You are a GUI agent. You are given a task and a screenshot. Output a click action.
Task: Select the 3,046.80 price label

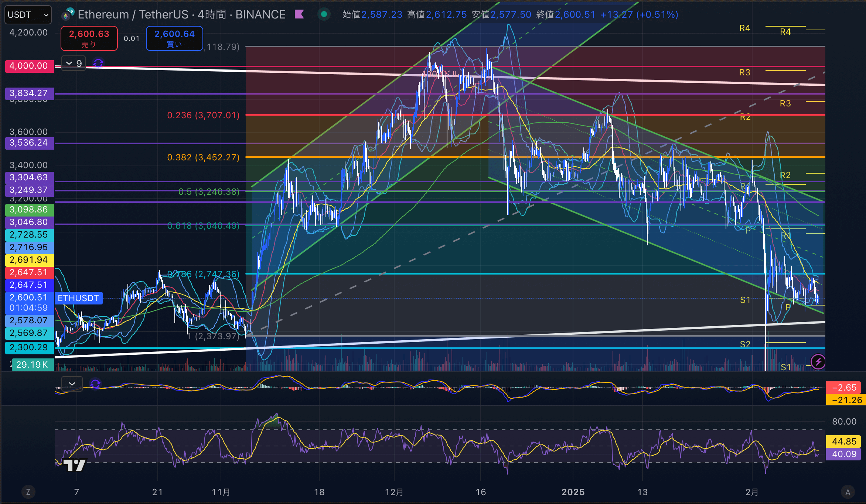(29, 222)
